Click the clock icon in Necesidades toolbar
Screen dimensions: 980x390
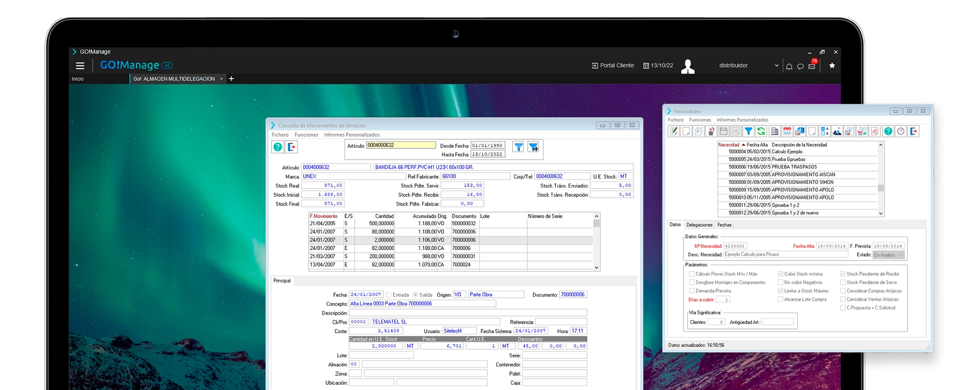pos(901,132)
